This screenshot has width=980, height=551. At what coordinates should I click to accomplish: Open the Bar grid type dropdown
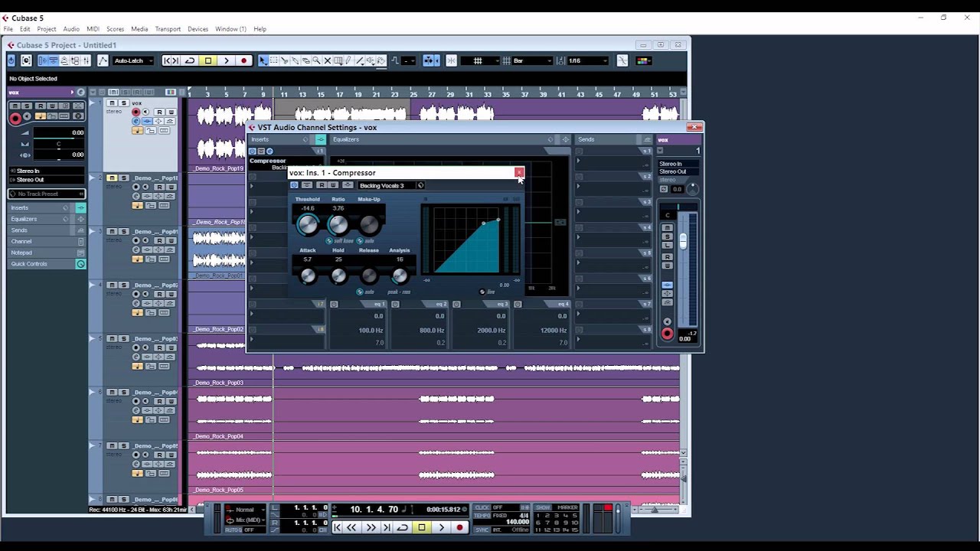click(533, 60)
